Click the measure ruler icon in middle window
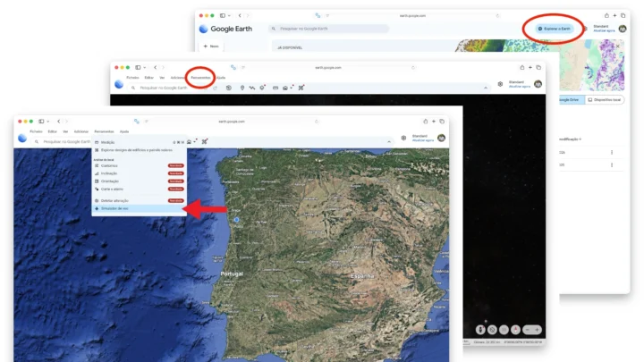 275,88
